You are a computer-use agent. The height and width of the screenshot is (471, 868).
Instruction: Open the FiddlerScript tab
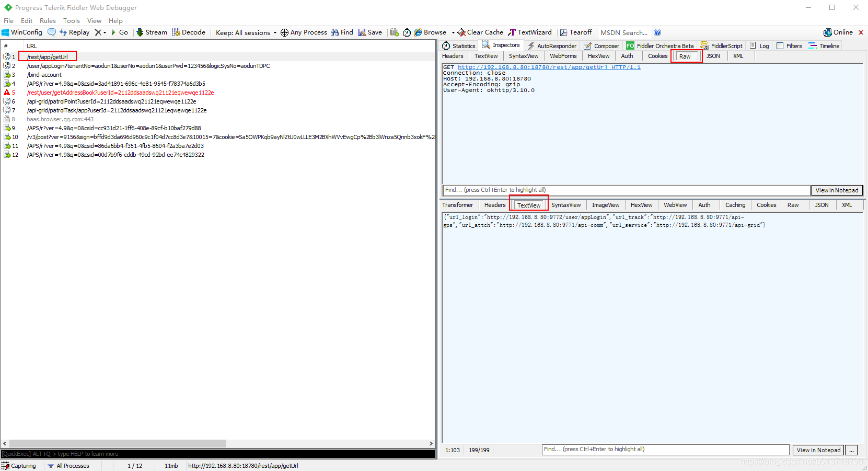[722, 46]
